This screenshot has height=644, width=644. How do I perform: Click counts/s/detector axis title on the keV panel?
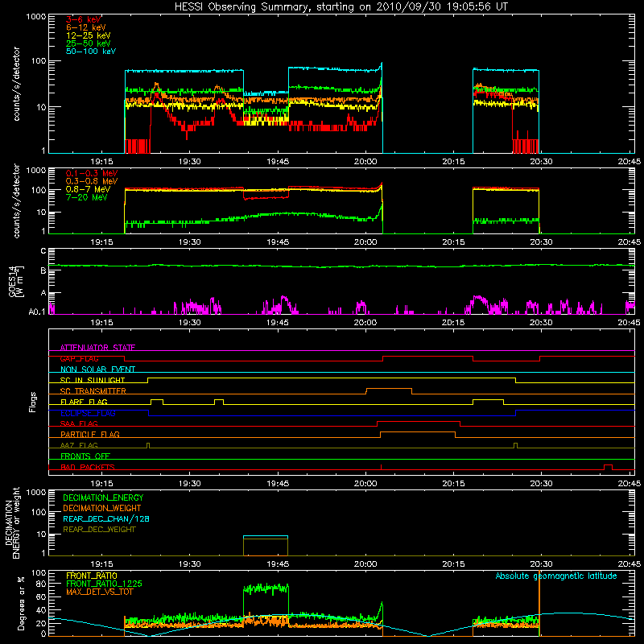pyautogui.click(x=16, y=84)
